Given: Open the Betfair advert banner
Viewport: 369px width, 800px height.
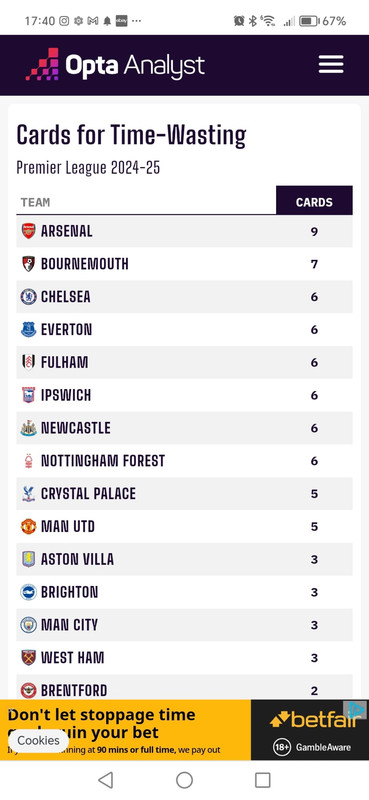Looking at the screenshot, I should pyautogui.click(x=184, y=730).
